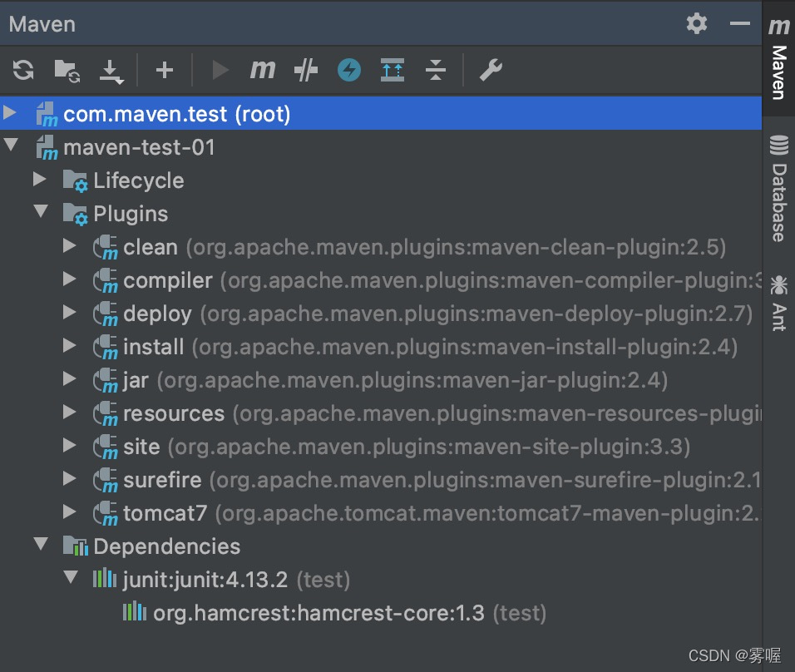Screen dimensions: 795x672
Task: Click Download Sources and Documentation icon
Action: 111,71
